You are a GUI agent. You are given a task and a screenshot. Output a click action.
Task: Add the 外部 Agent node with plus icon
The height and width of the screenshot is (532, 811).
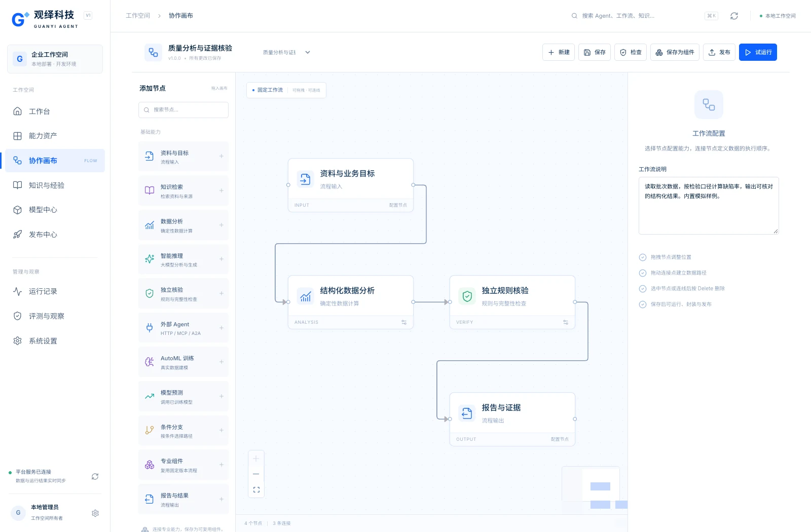(x=222, y=328)
